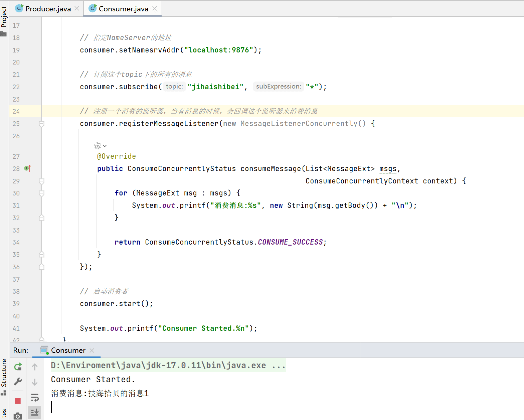Click the java.exe command line in console

[x=168, y=365]
